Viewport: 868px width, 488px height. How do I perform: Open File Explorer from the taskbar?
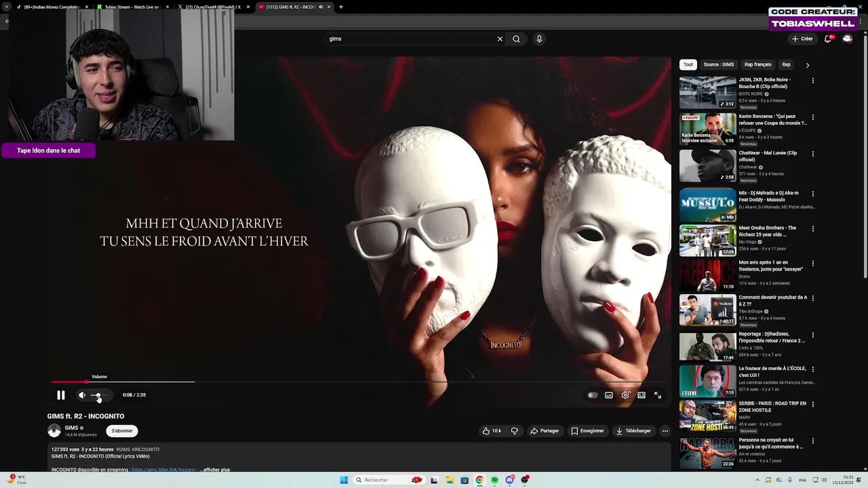tap(450, 480)
